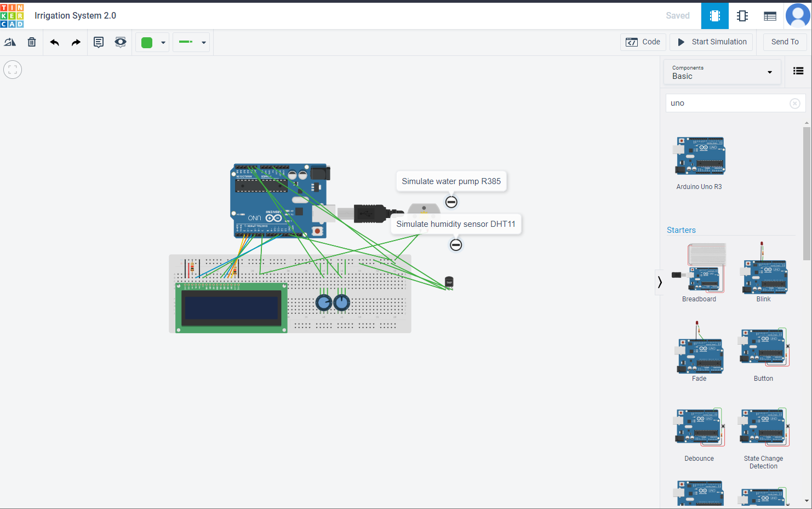Start Simulation

tap(712, 42)
